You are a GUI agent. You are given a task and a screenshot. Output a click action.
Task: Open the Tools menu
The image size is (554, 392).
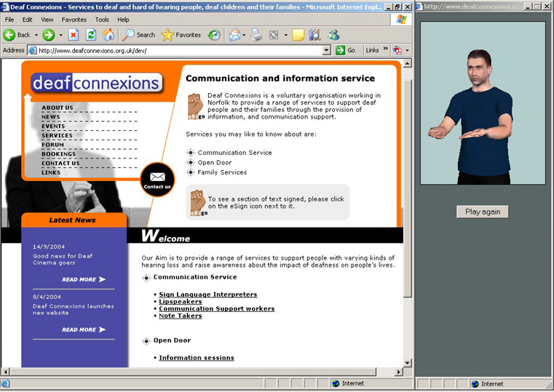pyautogui.click(x=102, y=20)
